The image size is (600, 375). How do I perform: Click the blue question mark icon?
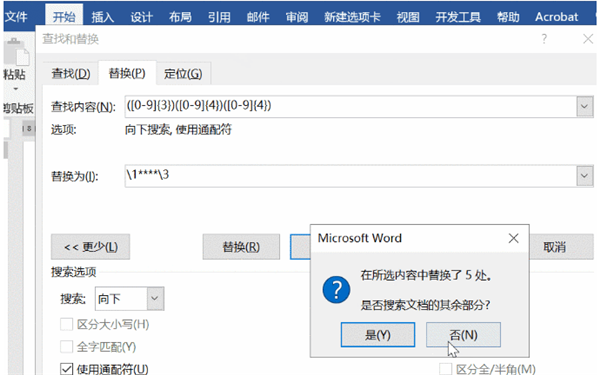coord(336,290)
